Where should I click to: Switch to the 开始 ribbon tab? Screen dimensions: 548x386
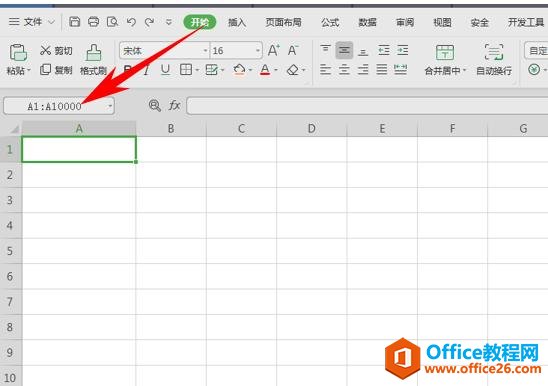coord(200,22)
